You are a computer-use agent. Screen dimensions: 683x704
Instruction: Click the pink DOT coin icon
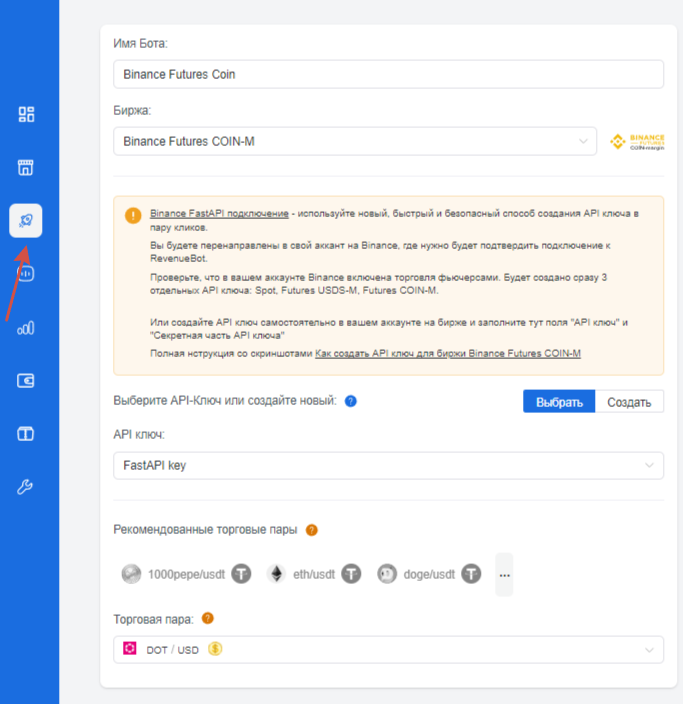tap(130, 648)
